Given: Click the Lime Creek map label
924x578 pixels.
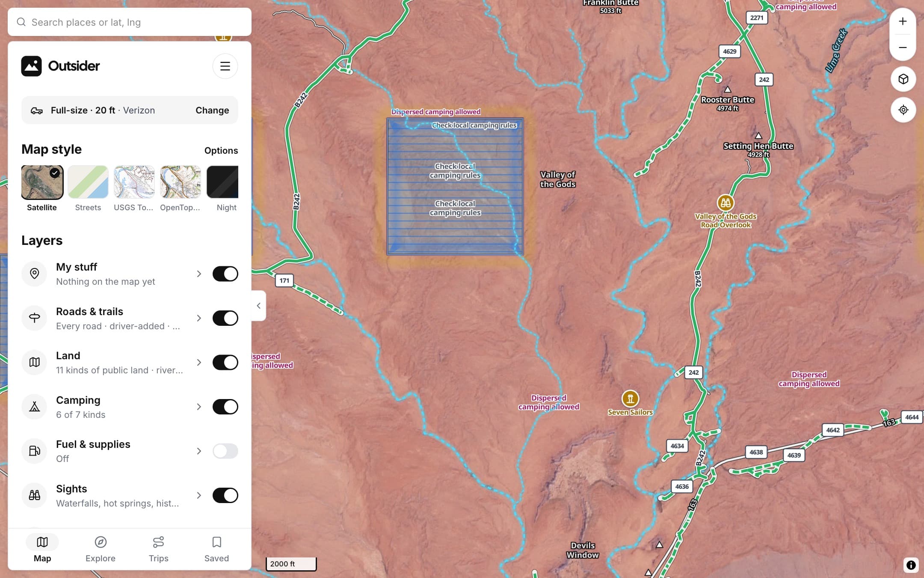Looking at the screenshot, I should (836, 51).
